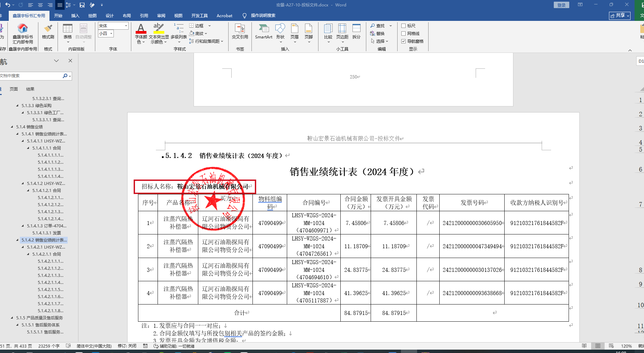The height and width of the screenshot is (353, 644).
Task: Open the 选择 select dropdown
Action: [379, 41]
